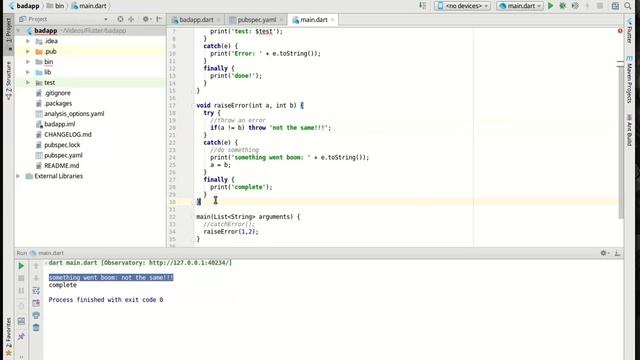Screen dimensions: 640x360
Task: Toggle the Maven Projects side tab
Action: tap(629, 80)
